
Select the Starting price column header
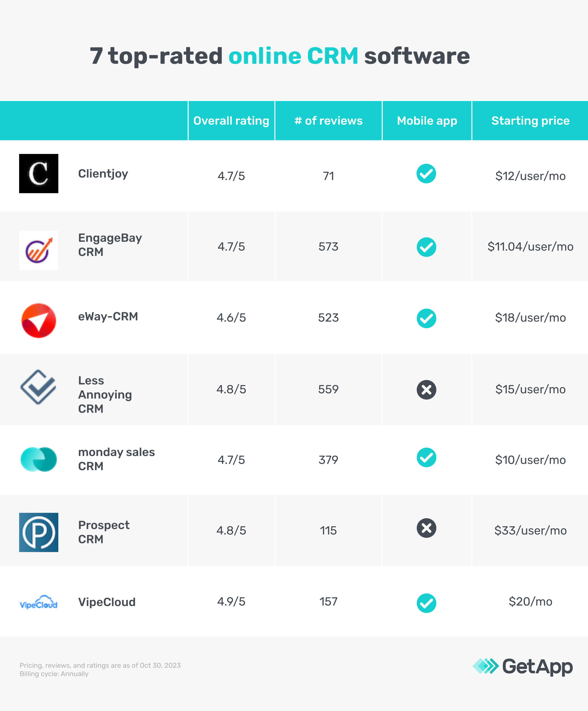530,120
